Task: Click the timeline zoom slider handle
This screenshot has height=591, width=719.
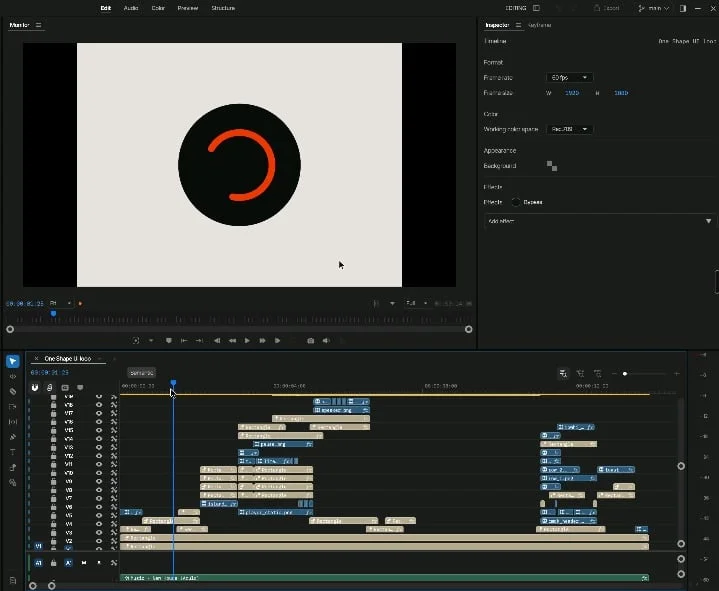Action: coord(625,374)
